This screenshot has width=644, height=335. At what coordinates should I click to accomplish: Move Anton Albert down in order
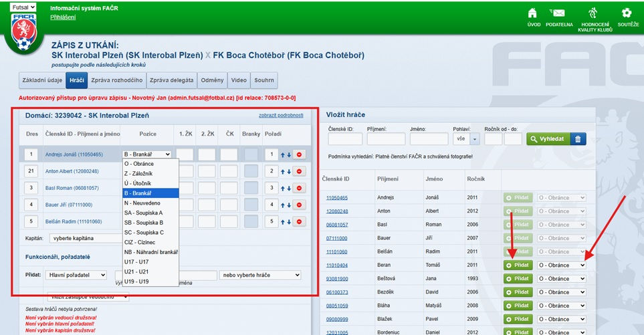[x=289, y=172]
